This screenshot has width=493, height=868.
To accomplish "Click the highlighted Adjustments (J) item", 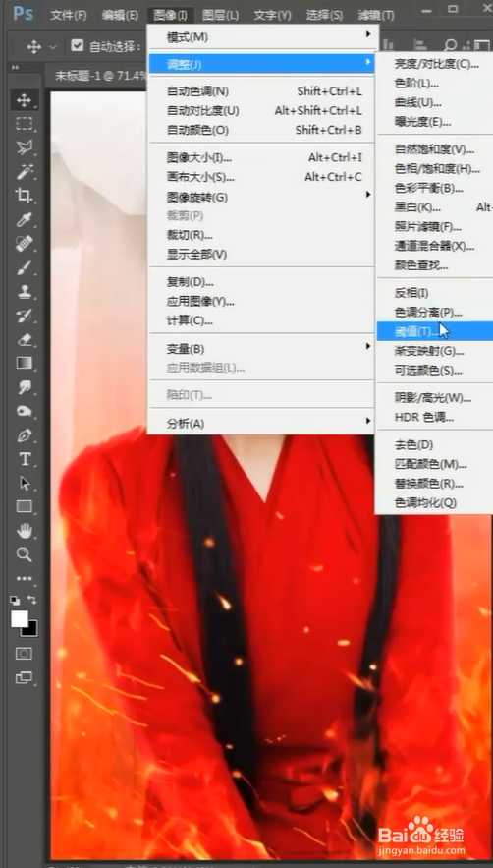I will pos(263,64).
